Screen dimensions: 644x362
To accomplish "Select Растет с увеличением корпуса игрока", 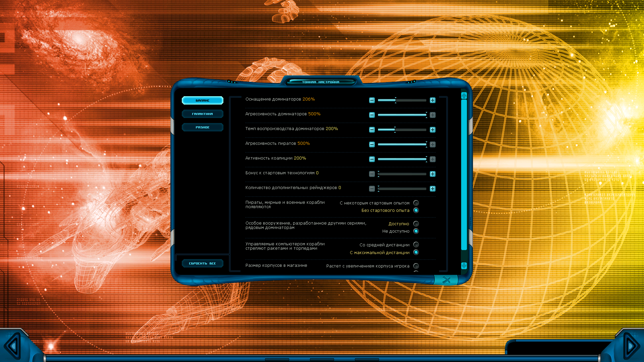I will [x=416, y=266].
